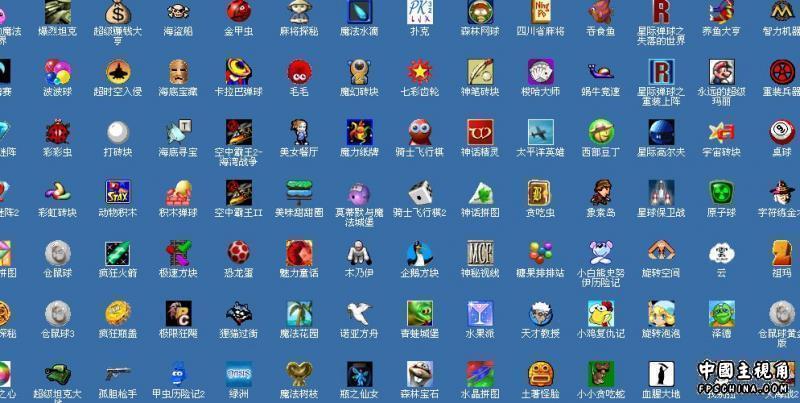Select the 骑士飞行棋2 dice icon
The width and height of the screenshot is (800, 403).
point(420,192)
